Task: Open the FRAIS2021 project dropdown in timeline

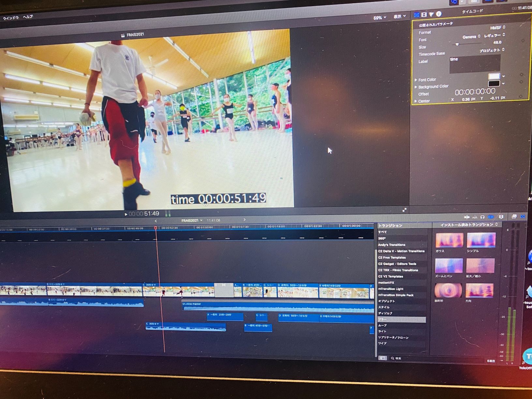Action: click(x=192, y=221)
